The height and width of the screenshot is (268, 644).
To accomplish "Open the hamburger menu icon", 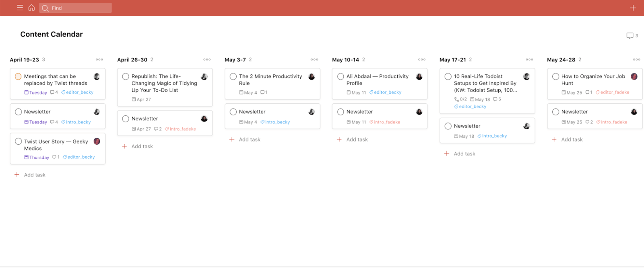I will pos(20,8).
